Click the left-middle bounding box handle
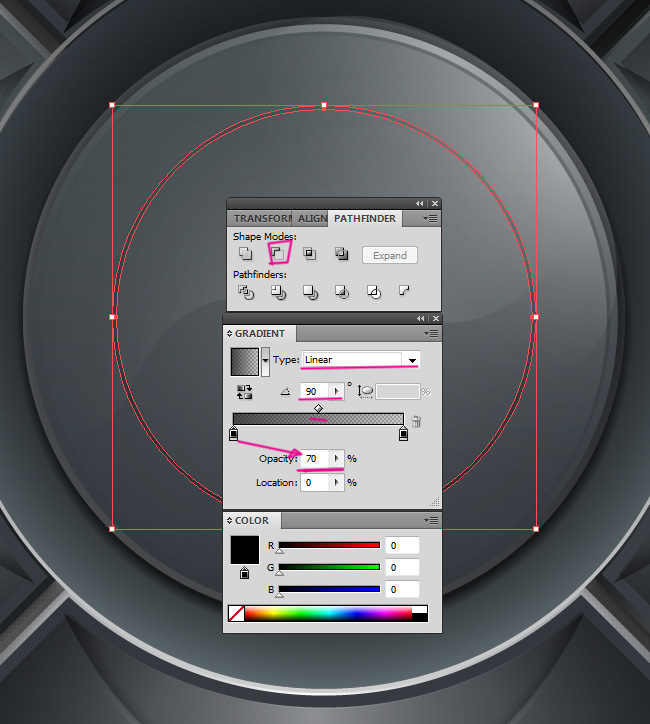The width and height of the screenshot is (650, 724). point(112,317)
